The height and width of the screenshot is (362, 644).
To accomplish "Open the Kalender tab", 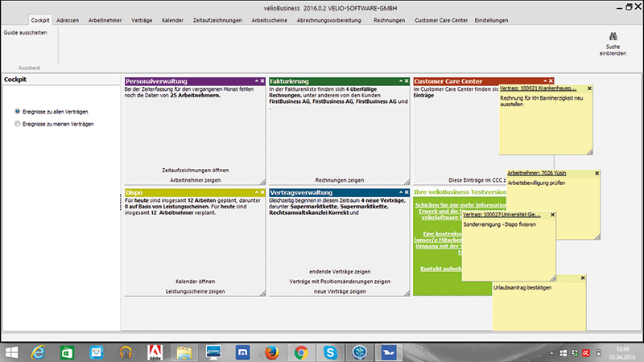I will point(172,20).
